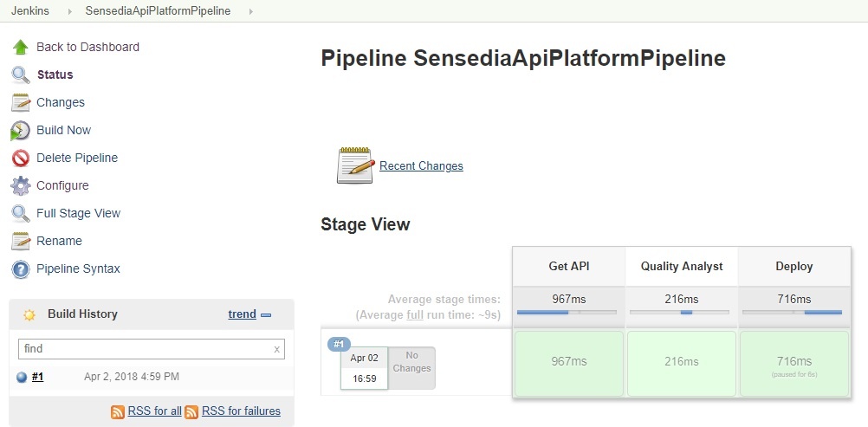868x427 pixels.
Task: Click the Pipeline Syntax help icon
Action: pos(21,268)
